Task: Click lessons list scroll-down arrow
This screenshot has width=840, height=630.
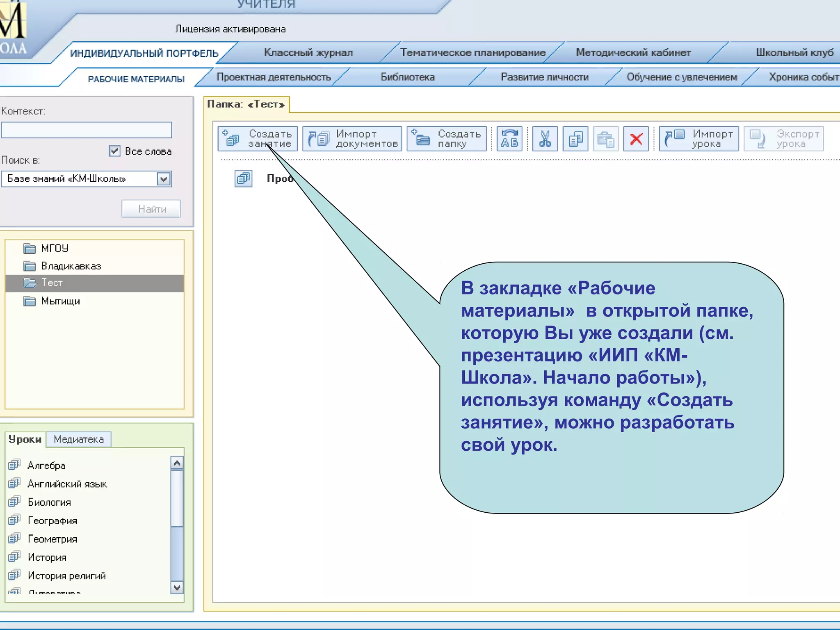Action: coord(177,587)
